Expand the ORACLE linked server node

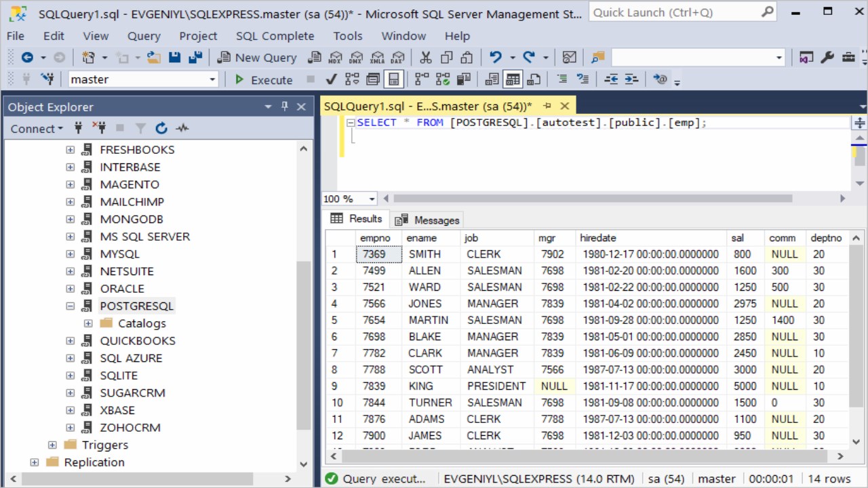pyautogui.click(x=70, y=289)
